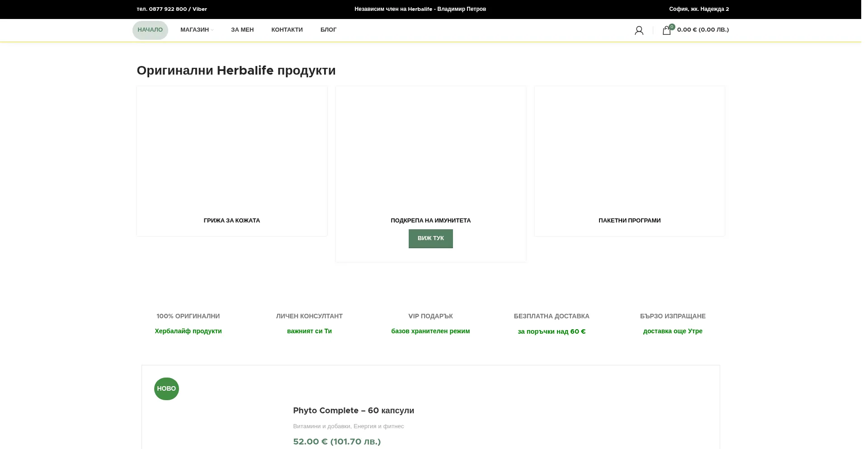Click the доставка още Утре text
The image size is (868, 449).
tap(673, 331)
